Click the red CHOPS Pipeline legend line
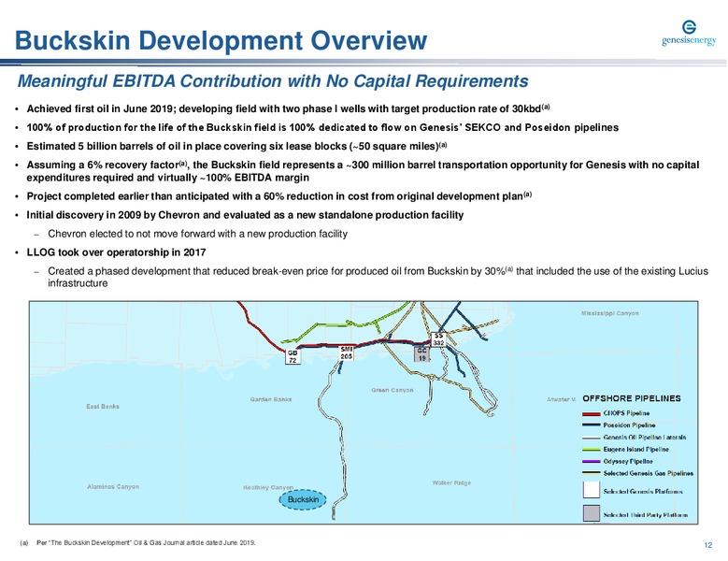 [591, 414]
